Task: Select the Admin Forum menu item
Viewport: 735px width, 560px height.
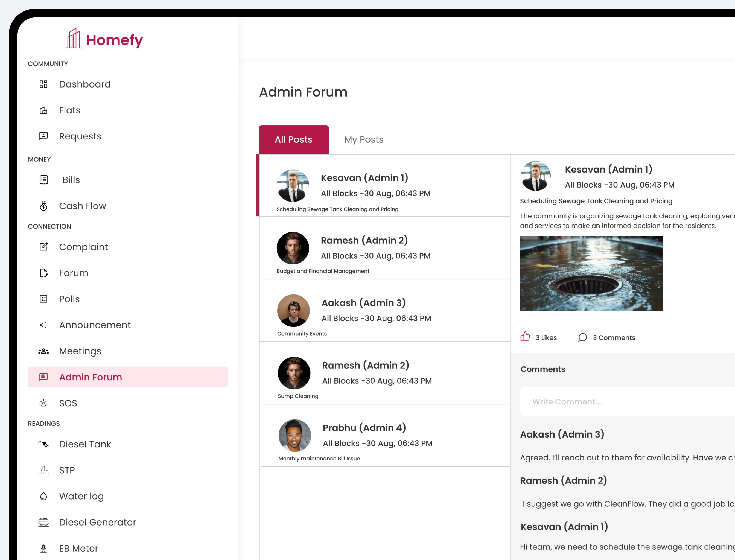Action: [128, 377]
